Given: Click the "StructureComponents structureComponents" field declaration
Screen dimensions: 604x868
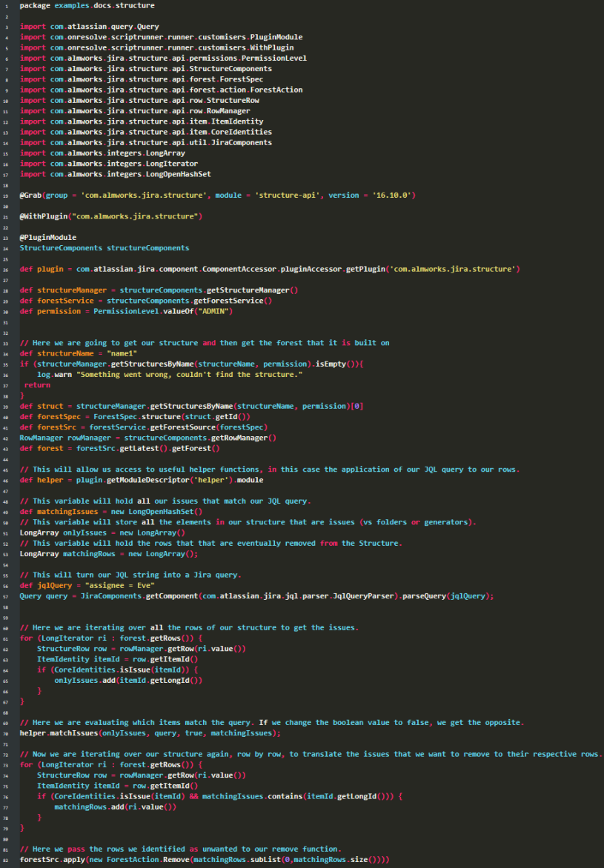Looking at the screenshot, I should click(104, 248).
